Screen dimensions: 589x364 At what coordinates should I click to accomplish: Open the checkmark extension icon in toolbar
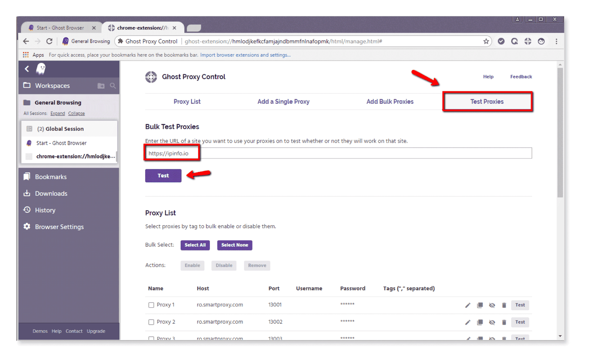point(501,41)
